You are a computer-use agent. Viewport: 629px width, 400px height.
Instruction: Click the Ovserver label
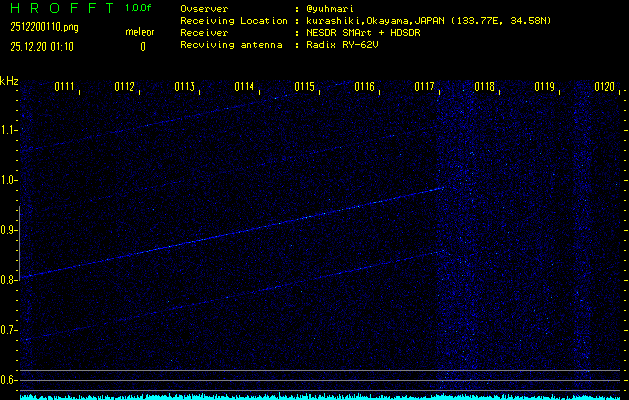[204, 9]
